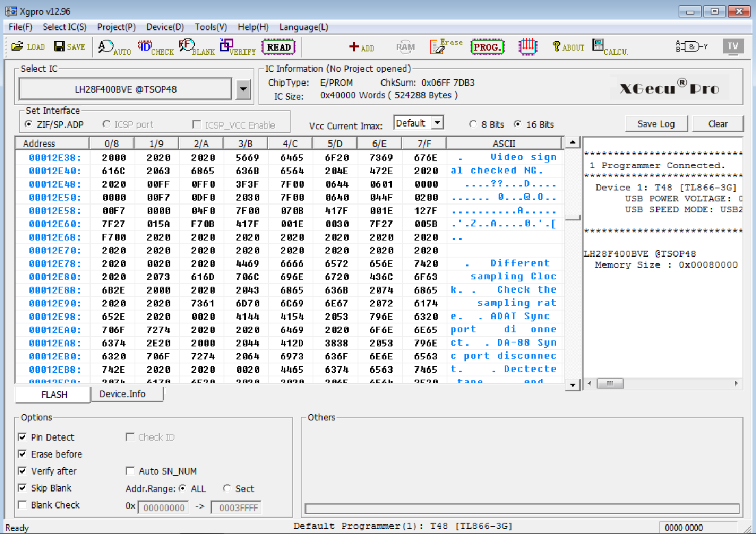Click the TV icon in toolbar
The height and width of the screenshot is (534, 756).
point(733,46)
